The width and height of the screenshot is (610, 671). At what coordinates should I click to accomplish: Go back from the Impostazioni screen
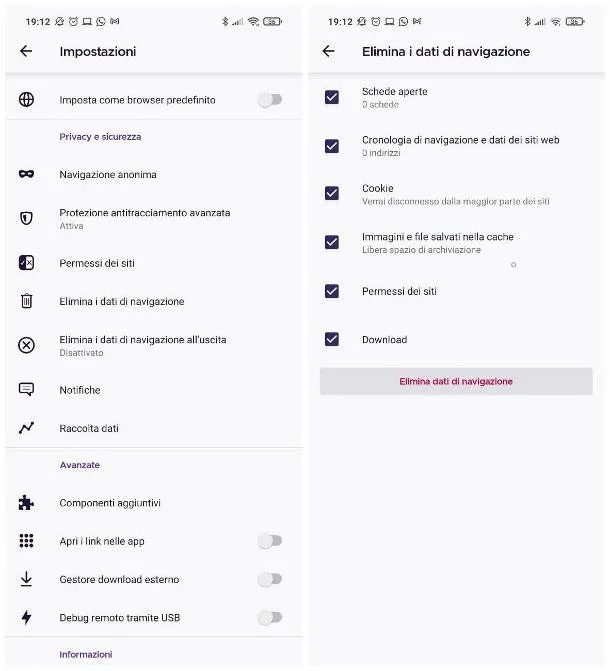point(26,51)
